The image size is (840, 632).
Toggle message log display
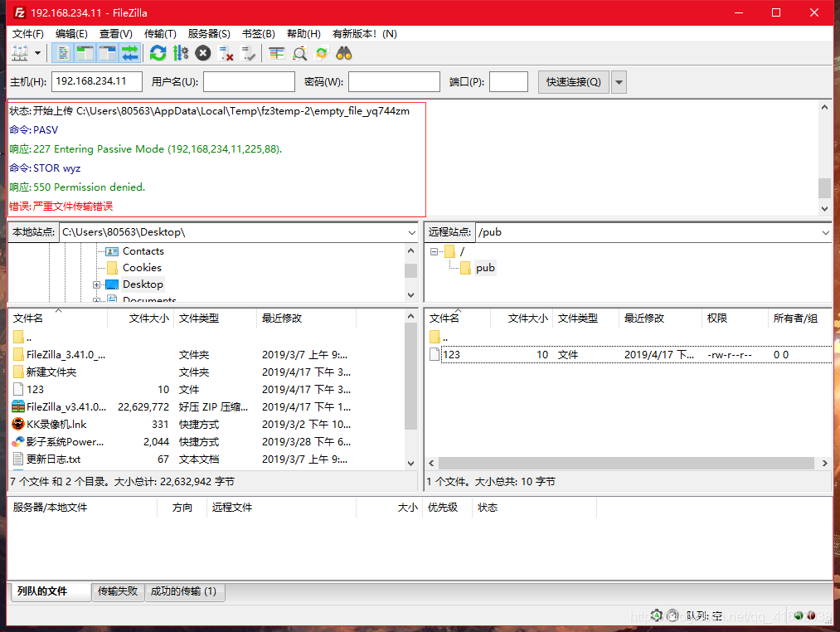tap(63, 53)
